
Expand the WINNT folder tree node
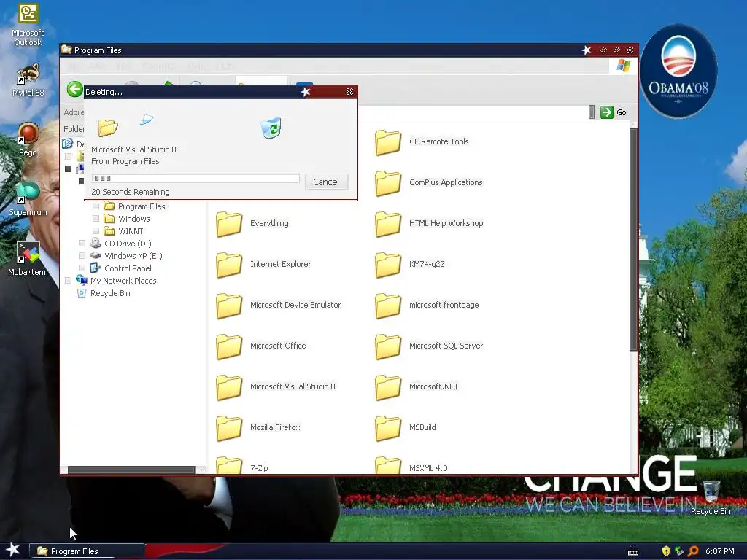pos(96,231)
